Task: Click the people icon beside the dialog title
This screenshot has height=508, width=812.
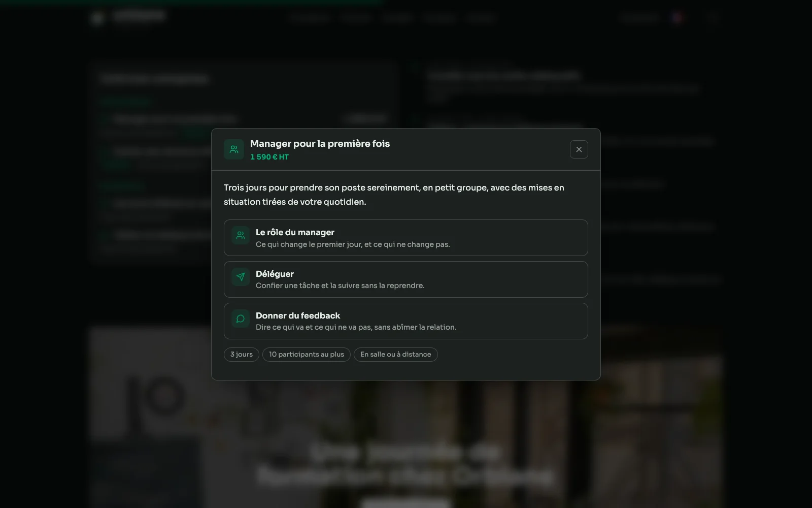Action: 234,149
